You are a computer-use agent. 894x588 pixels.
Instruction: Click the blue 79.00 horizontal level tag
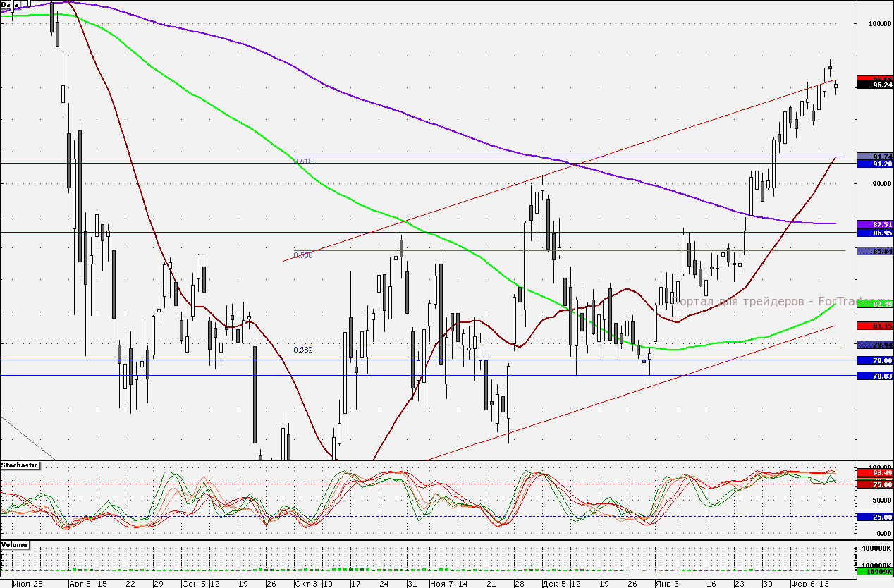[874, 360]
